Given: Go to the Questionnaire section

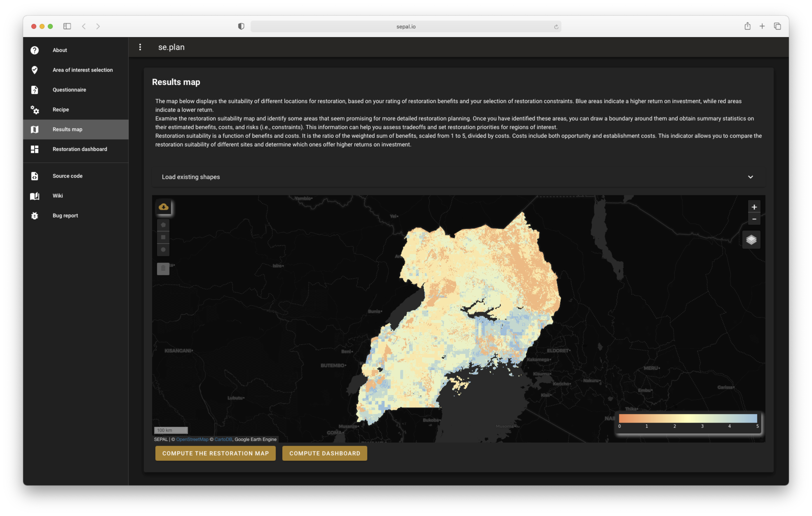Looking at the screenshot, I should click(69, 90).
